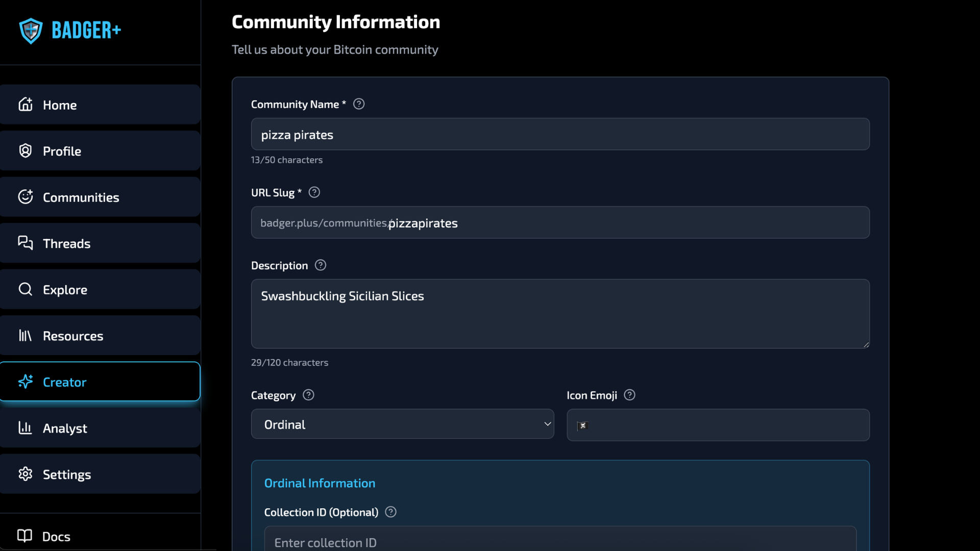
Task: Select the Analyst sidebar item
Action: [x=100, y=428]
